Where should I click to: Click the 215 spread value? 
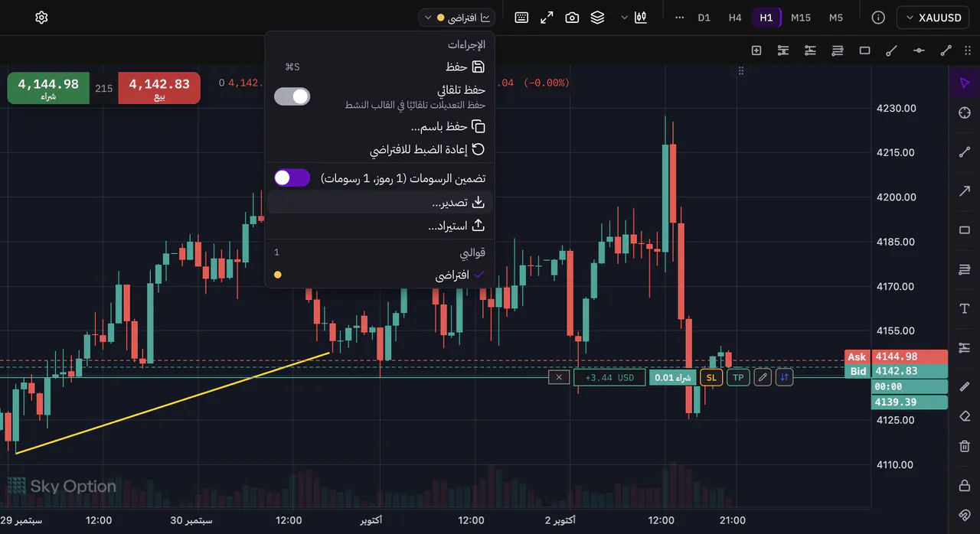(x=104, y=89)
